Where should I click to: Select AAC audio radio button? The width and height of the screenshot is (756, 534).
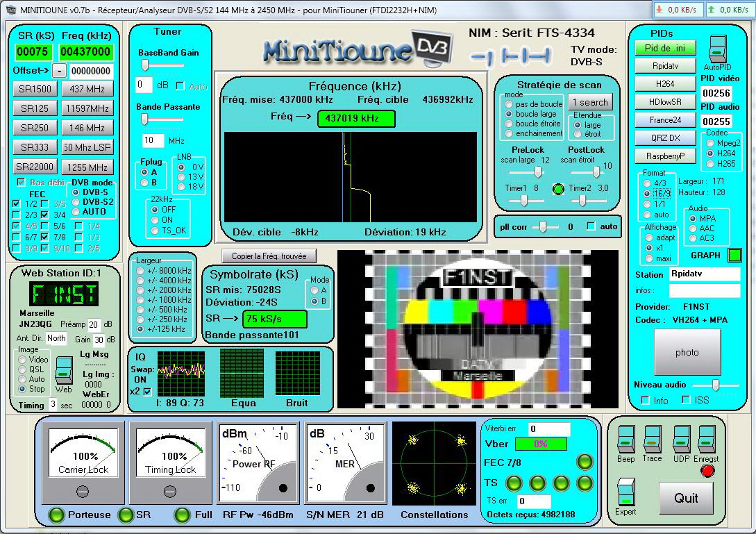click(693, 228)
